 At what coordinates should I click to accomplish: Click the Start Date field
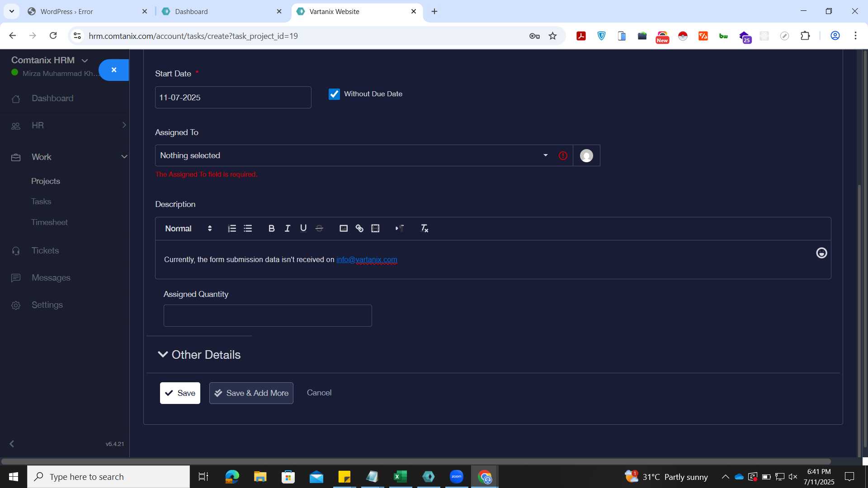coord(233,98)
